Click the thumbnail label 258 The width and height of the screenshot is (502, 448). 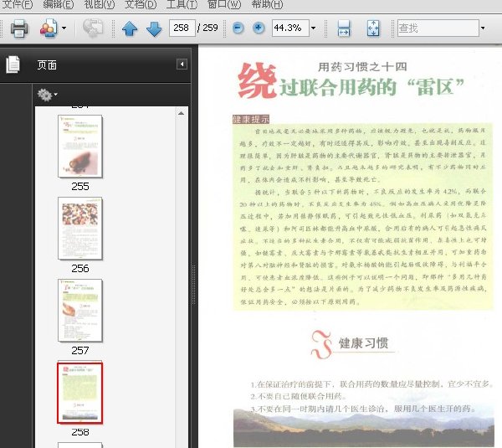click(x=80, y=432)
